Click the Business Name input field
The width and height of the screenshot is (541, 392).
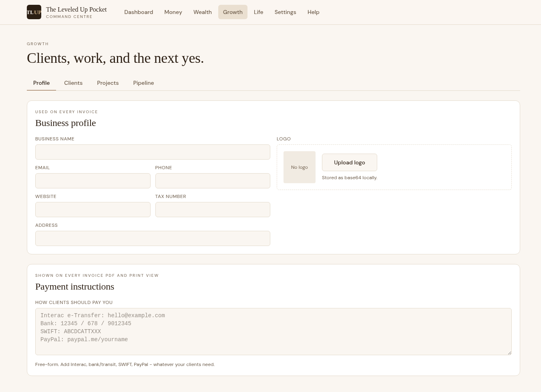click(153, 152)
